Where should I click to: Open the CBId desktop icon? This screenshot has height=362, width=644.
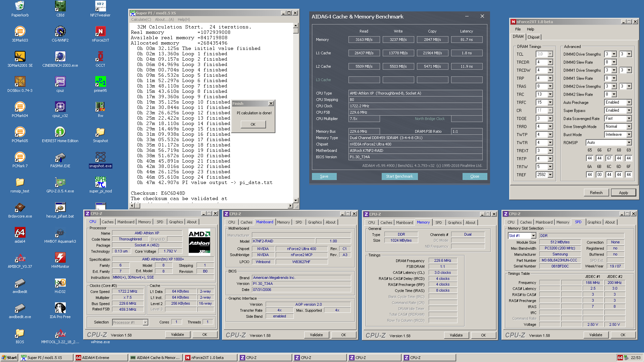[60, 9]
